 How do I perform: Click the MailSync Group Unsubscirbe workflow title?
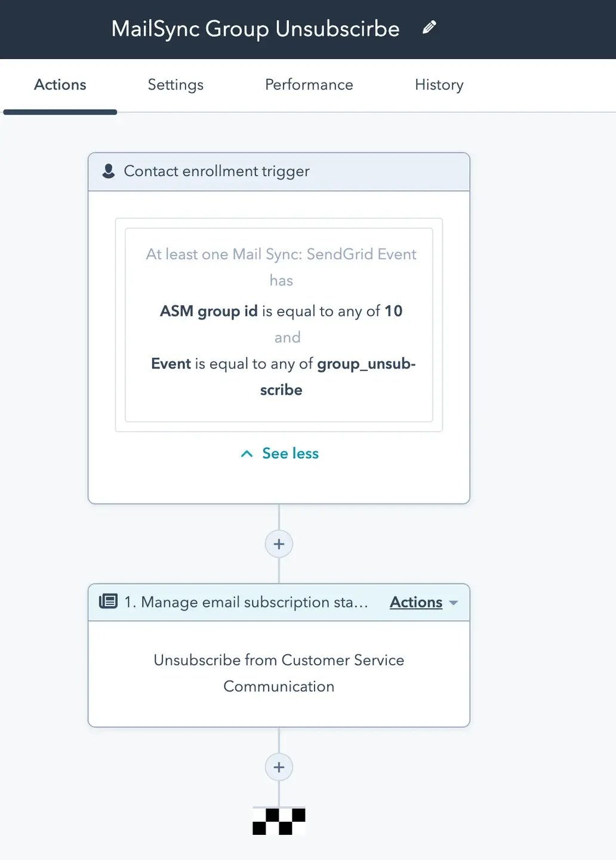tap(255, 29)
